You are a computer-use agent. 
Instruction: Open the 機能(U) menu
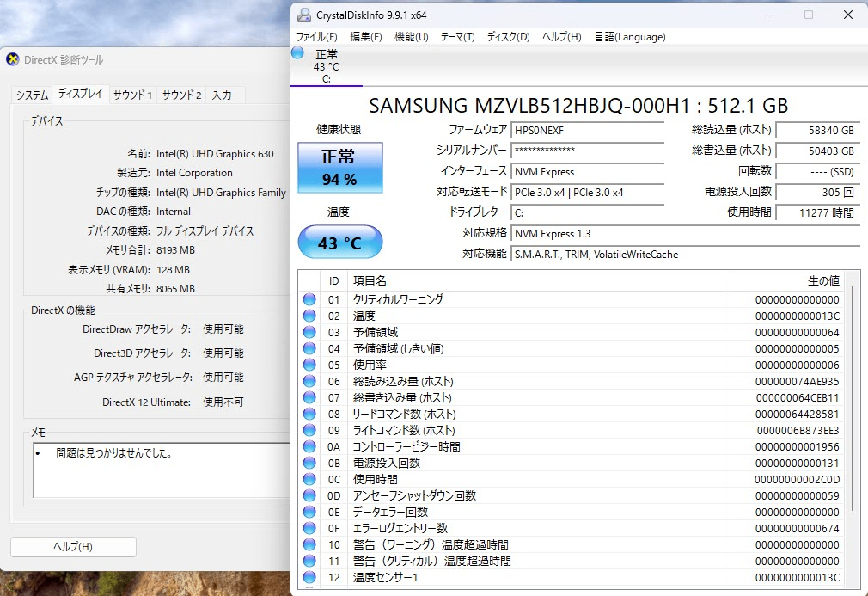click(x=412, y=37)
